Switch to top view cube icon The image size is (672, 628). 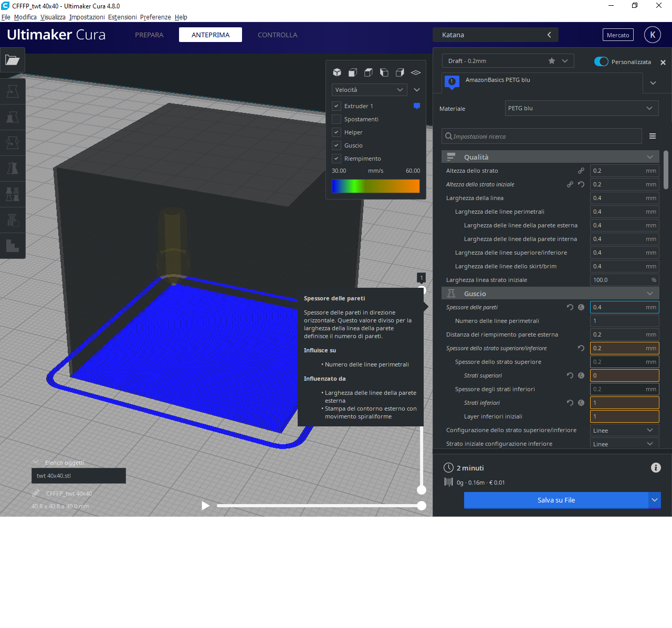tap(369, 72)
